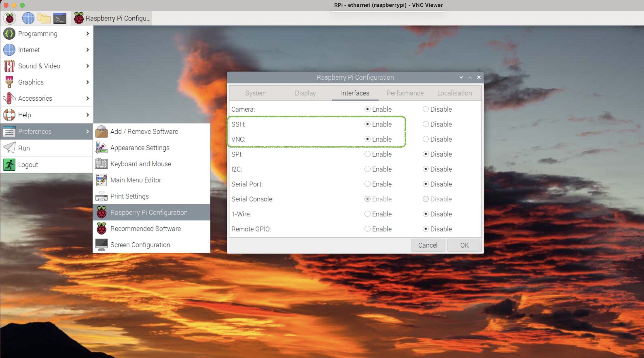Click the Help lifebuoy icon
This screenshot has height=358, width=644.
pos(9,115)
